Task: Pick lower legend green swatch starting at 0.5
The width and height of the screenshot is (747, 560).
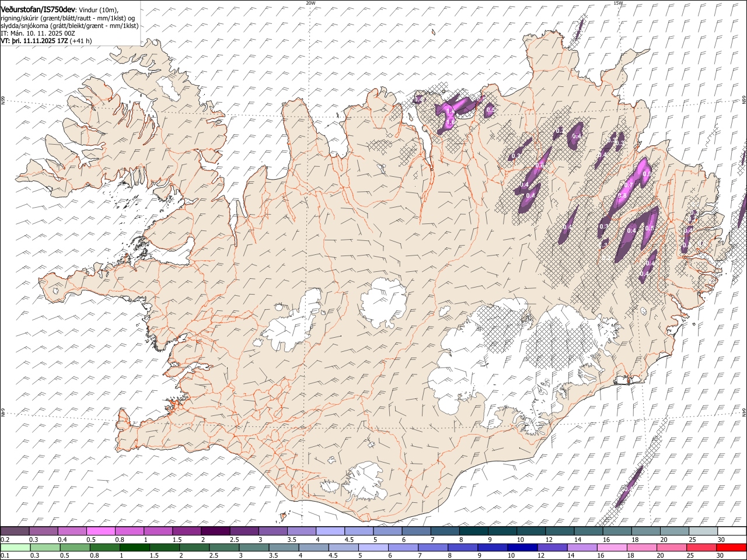Action: [x=75, y=547]
